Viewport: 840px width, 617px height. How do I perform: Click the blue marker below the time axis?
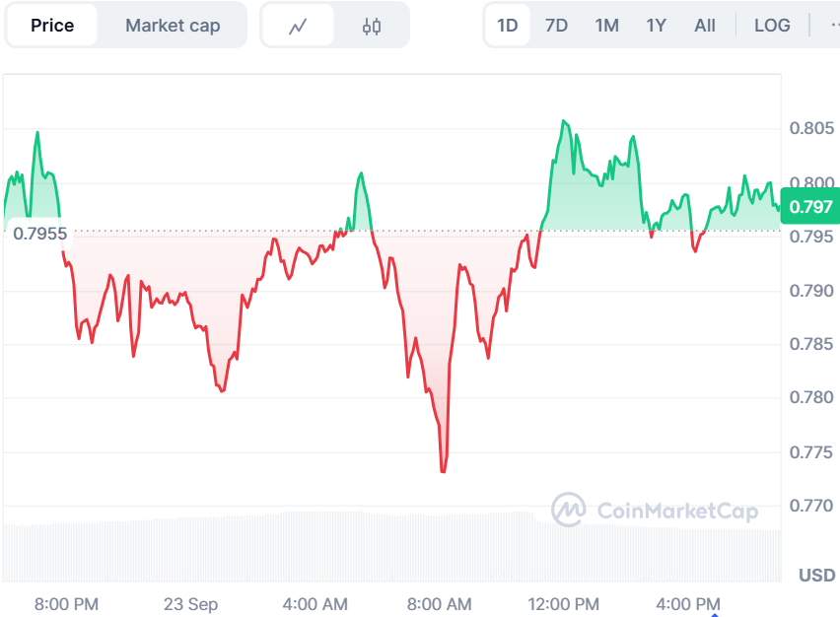point(713,613)
